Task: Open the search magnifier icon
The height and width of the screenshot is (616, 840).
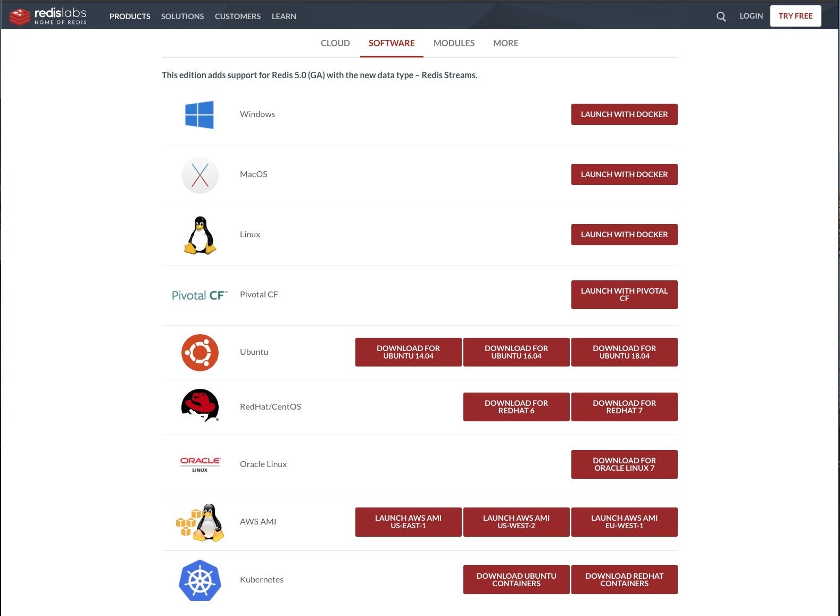Action: coord(721,16)
